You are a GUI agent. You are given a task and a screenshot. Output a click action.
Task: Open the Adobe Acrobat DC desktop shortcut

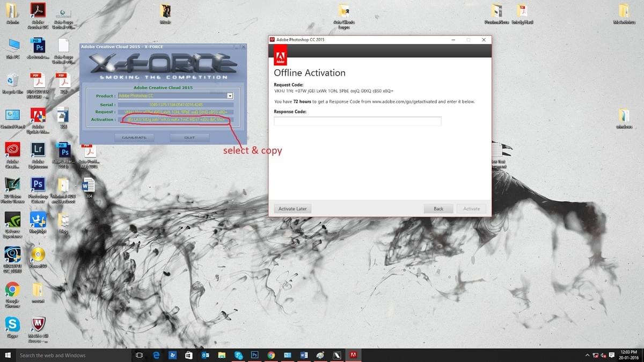point(38,14)
